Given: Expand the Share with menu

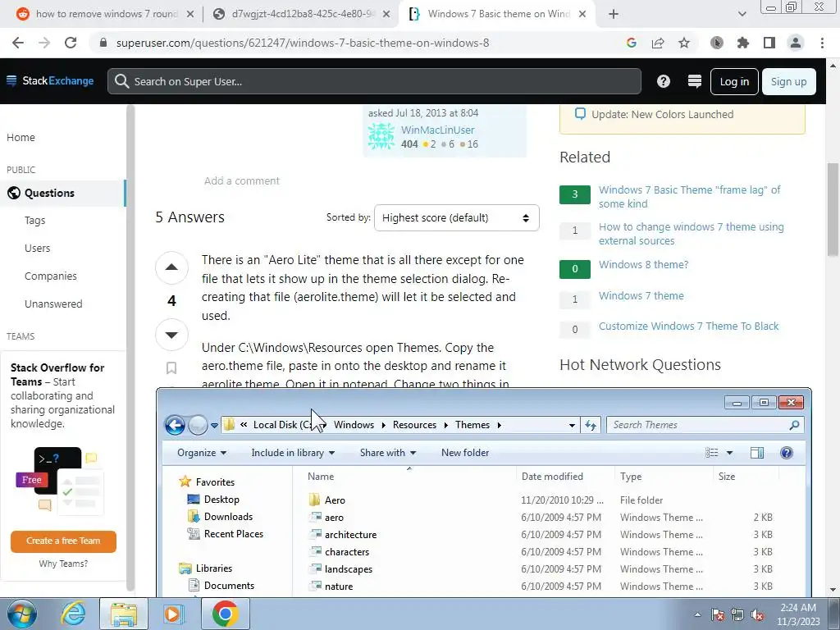Looking at the screenshot, I should click(x=388, y=453).
